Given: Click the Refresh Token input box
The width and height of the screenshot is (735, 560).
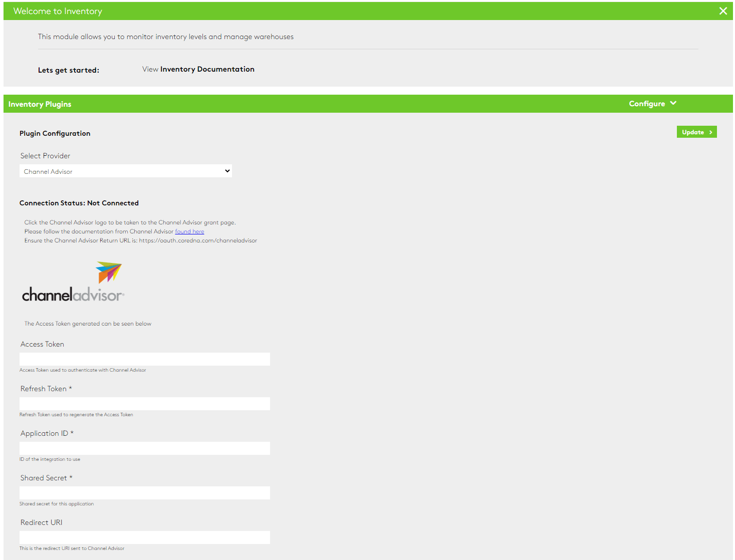Looking at the screenshot, I should pyautogui.click(x=144, y=403).
